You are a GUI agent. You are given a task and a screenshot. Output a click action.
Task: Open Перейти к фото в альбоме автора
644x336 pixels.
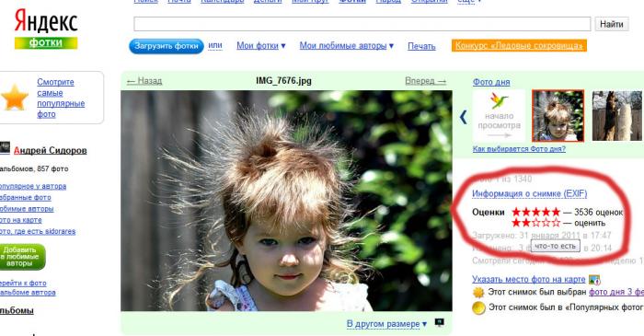[x=28, y=287]
